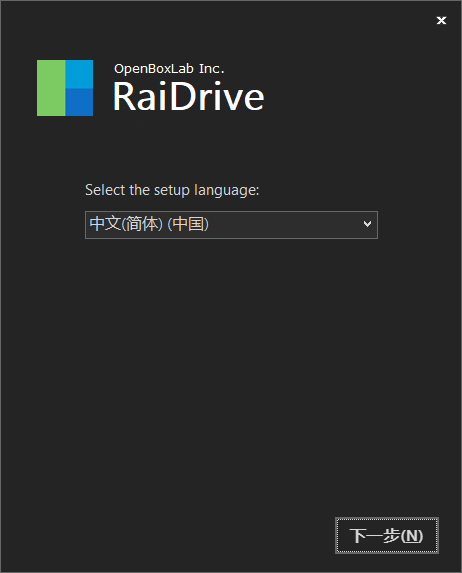Select the 中文(简体) text in the language box
462x573 pixels.
126,224
